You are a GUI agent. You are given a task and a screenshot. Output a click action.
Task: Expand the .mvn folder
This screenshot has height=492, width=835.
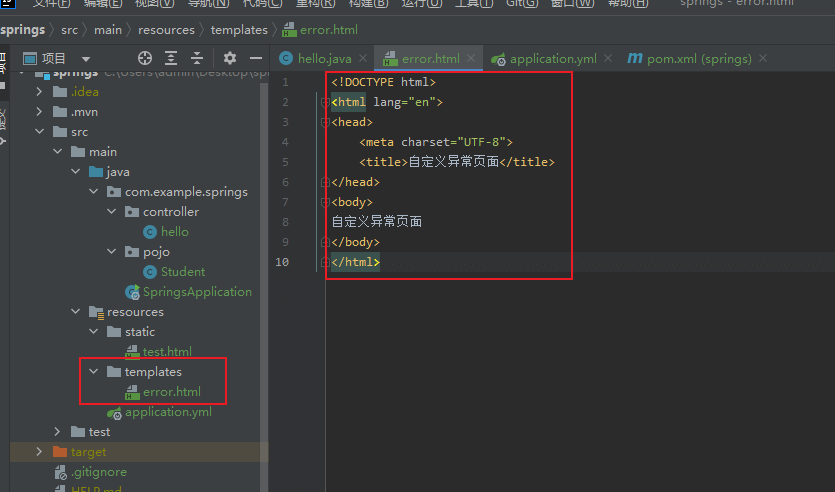[39, 112]
